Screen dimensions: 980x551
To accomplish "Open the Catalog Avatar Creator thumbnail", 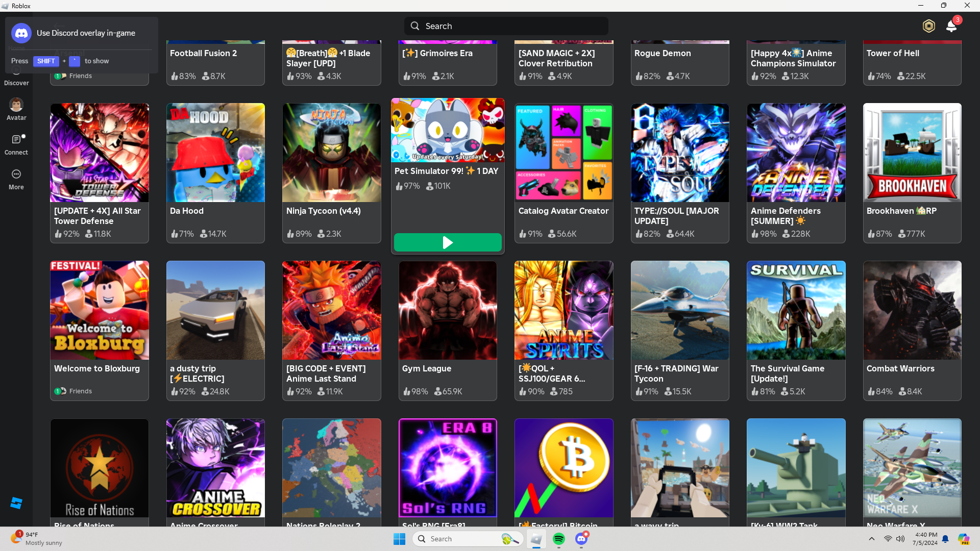I will (564, 153).
